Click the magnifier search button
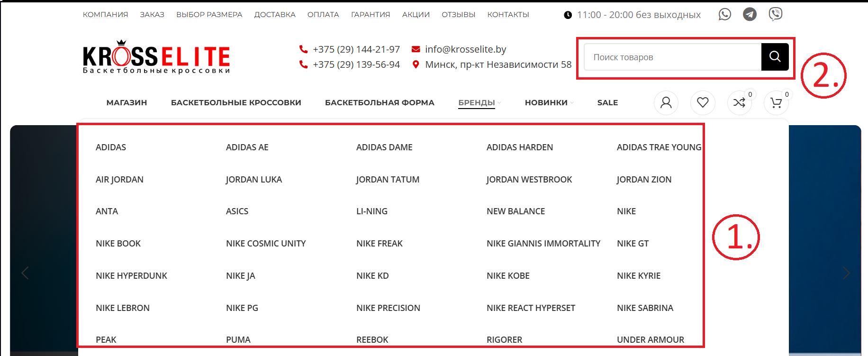868x356 pixels. point(775,57)
